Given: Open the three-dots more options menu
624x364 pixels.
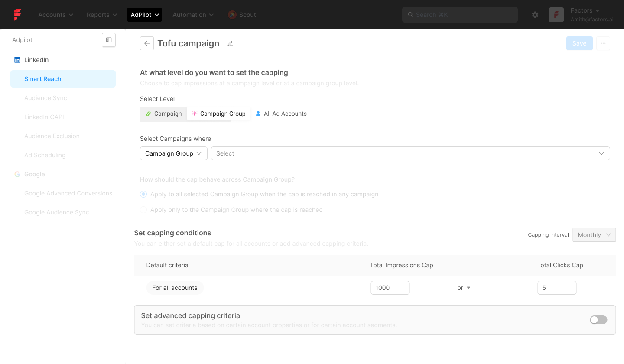Looking at the screenshot, I should (603, 43).
